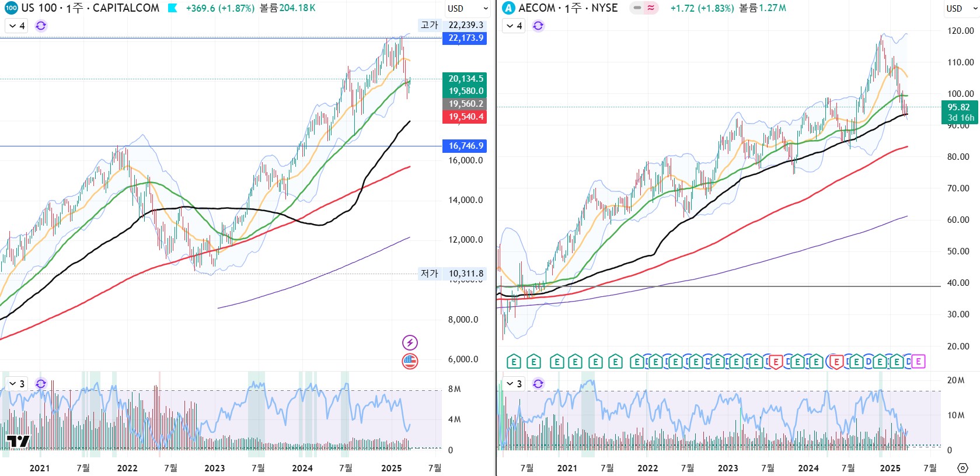This screenshot has width=980, height=476.
Task: Toggle the market status pill next to AECOM NYSE
Action: (644, 8)
